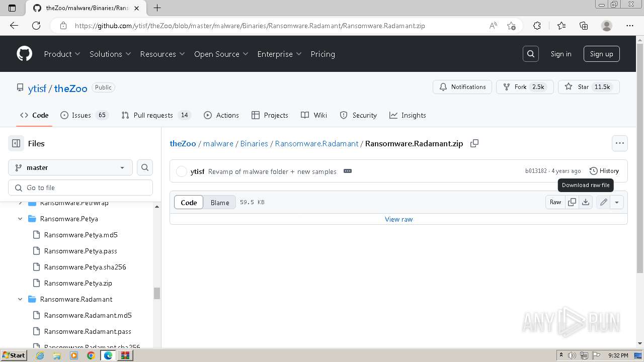Fork the repository button

[x=525, y=87]
